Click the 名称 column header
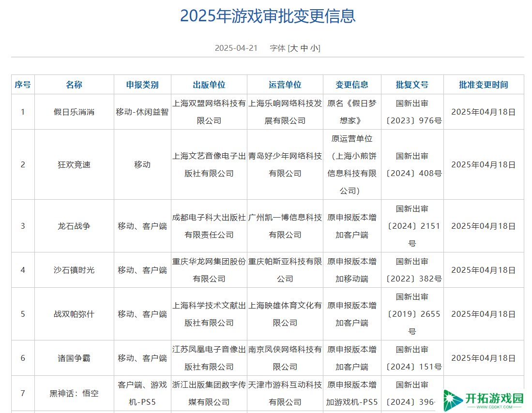The height and width of the screenshot is (413, 532). 74,85
